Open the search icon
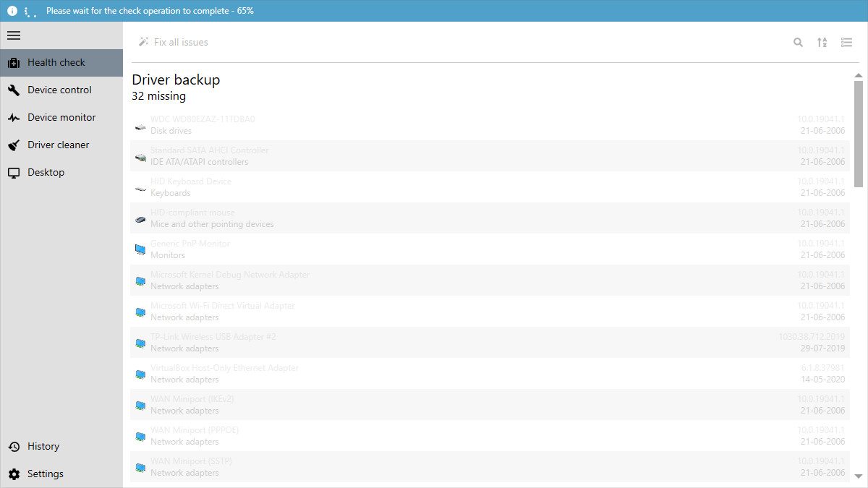Image resolution: width=868 pixels, height=488 pixels. pyautogui.click(x=798, y=42)
